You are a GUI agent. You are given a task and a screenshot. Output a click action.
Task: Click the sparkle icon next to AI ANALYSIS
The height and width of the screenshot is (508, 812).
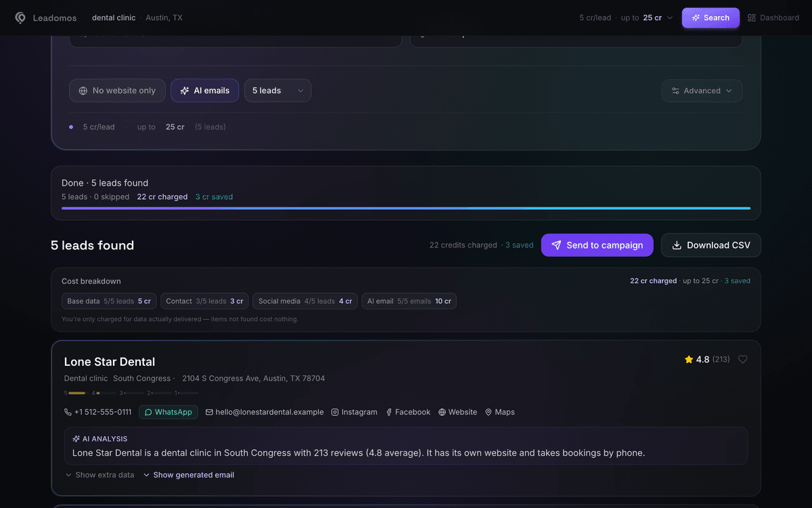point(76,439)
